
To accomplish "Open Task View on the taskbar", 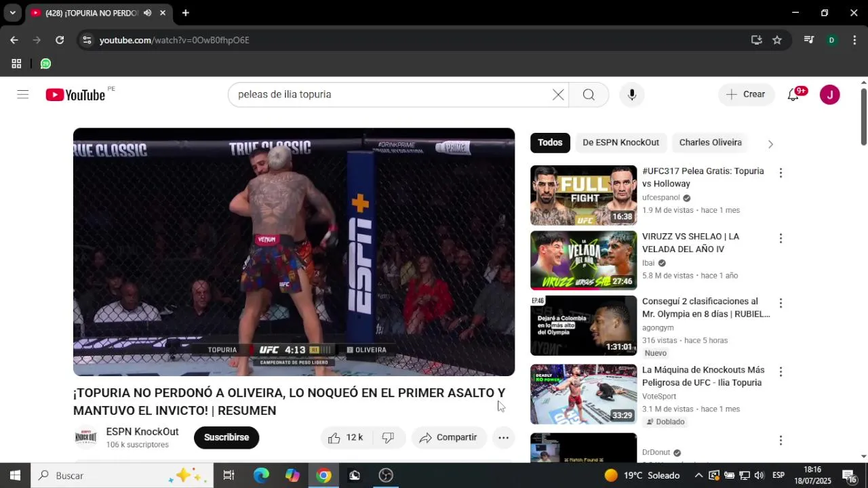I will coord(229,475).
